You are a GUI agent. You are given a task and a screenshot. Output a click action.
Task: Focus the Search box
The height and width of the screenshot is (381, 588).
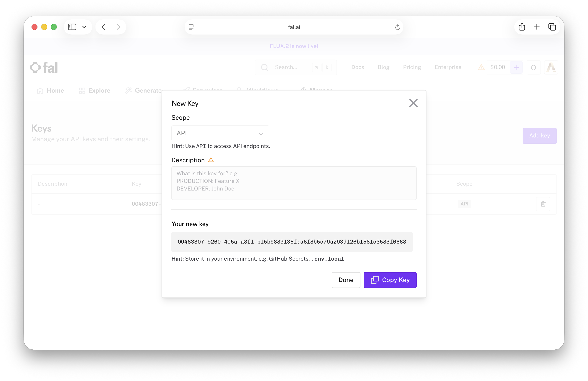pos(296,67)
